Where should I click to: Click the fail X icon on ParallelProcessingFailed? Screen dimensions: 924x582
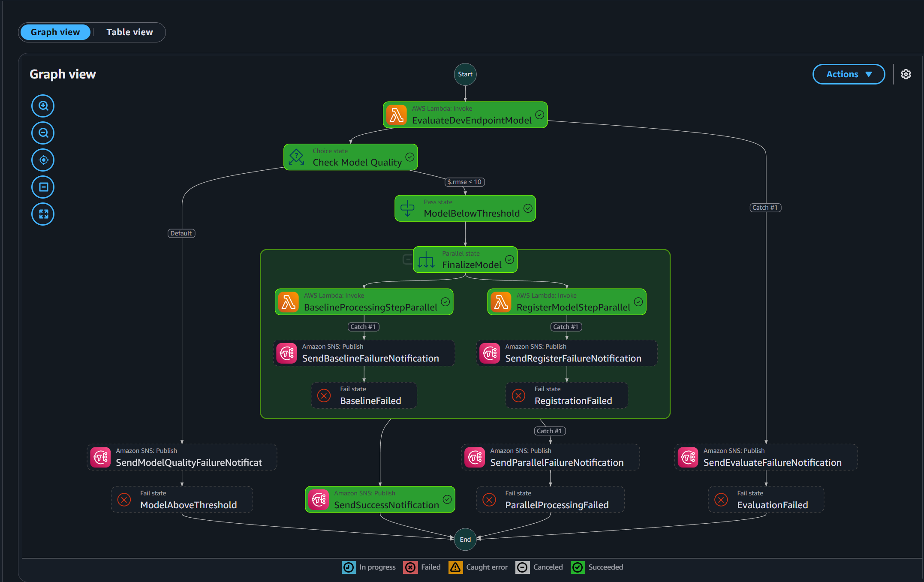click(x=489, y=500)
